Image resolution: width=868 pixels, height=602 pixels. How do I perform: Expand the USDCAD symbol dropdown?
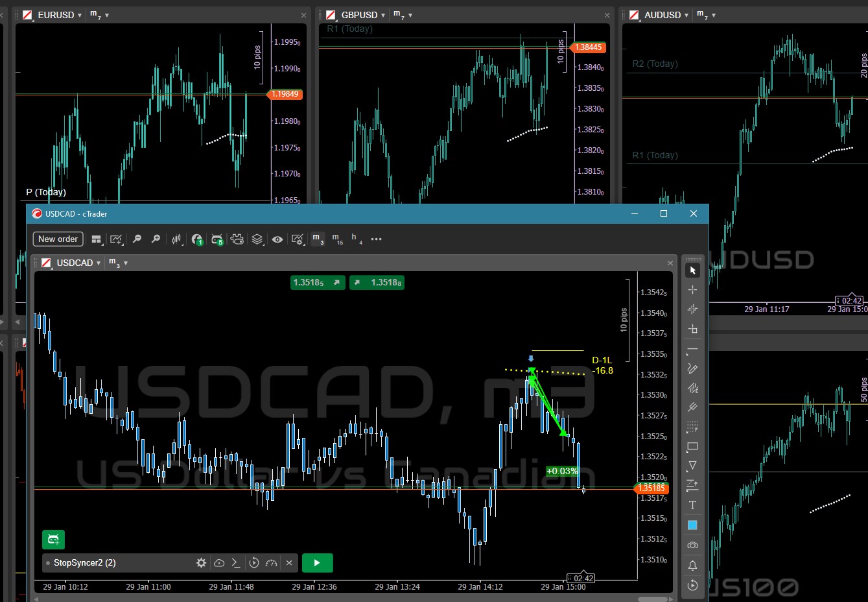99,263
